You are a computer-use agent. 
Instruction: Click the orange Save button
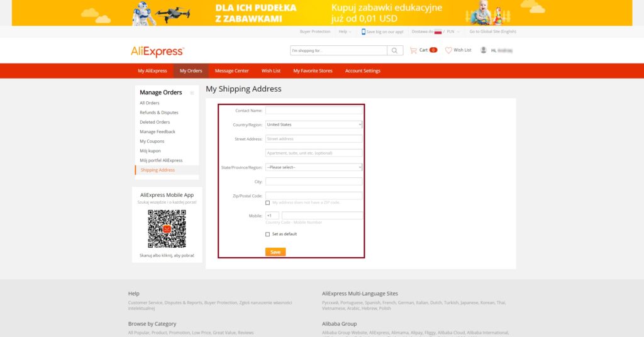275,252
